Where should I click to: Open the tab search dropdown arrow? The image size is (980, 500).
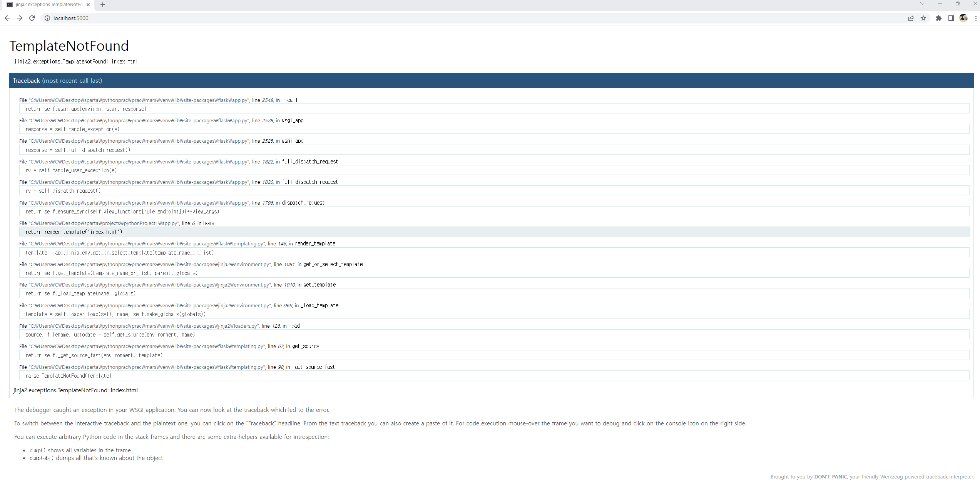pos(922,4)
